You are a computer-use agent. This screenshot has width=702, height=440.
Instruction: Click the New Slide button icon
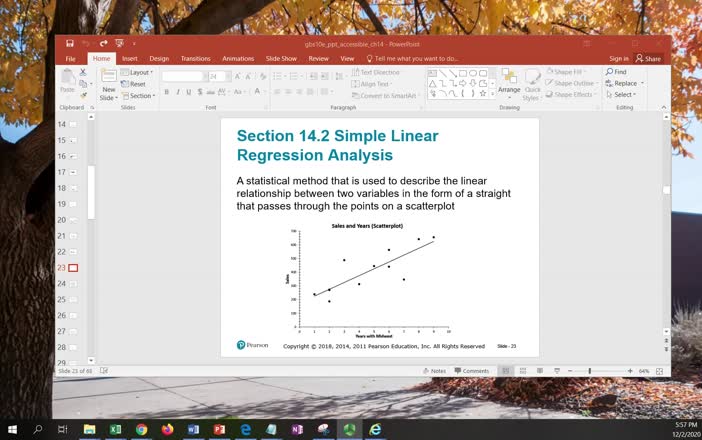108,79
